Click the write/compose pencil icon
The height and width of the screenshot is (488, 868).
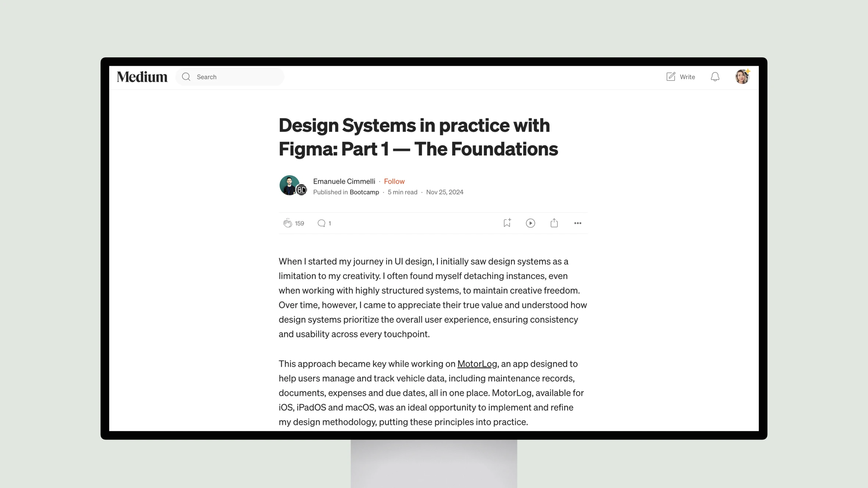[x=670, y=76]
